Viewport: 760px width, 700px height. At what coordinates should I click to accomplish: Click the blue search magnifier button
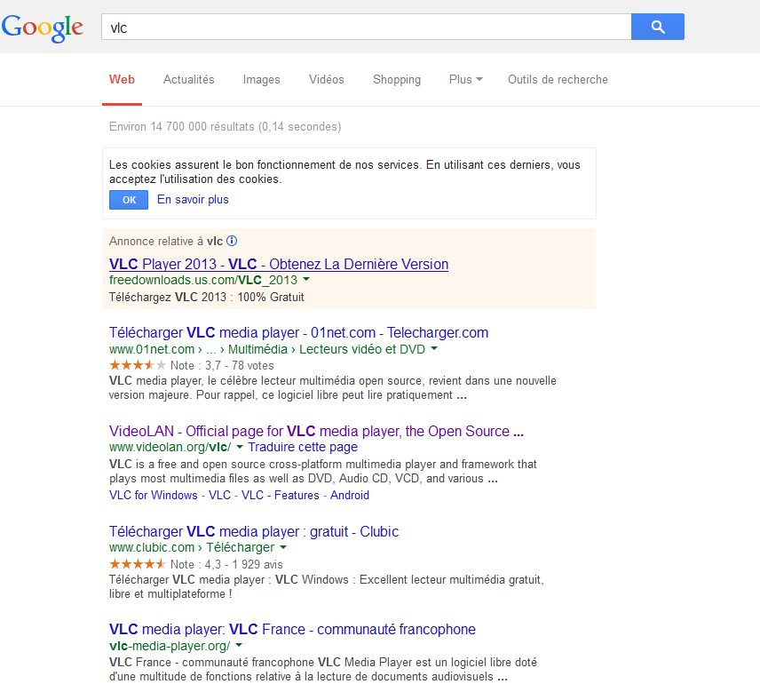coord(658,27)
